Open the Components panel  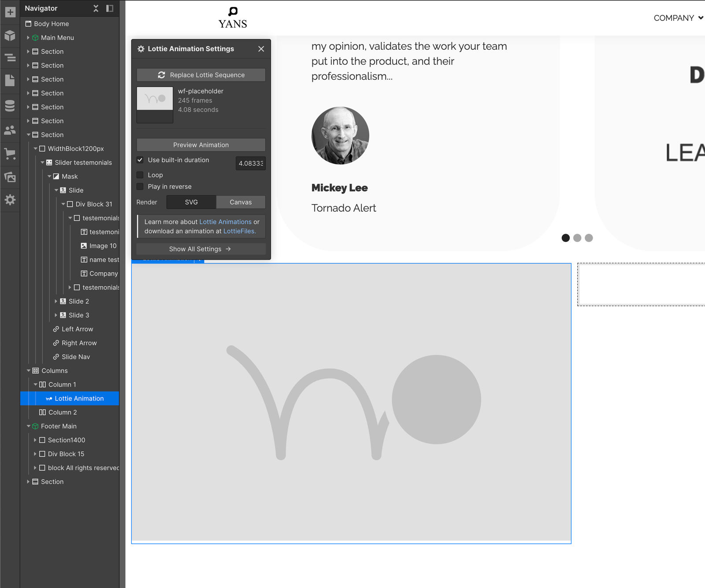[10, 36]
